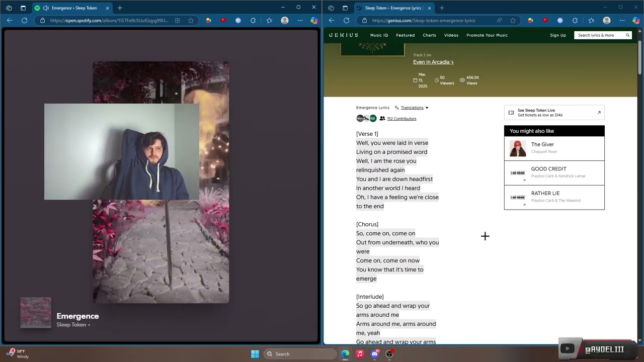Click the Genius search magnifier icon
This screenshot has height=362, width=644.
tap(627, 35)
